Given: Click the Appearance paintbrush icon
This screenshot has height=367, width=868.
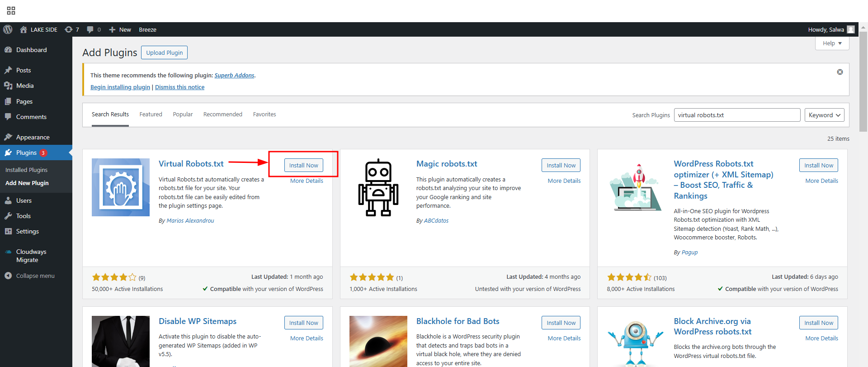Looking at the screenshot, I should 8,137.
